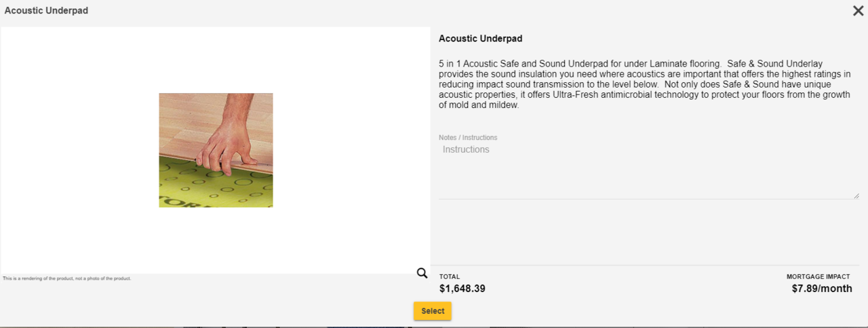The image size is (868, 328).
Task: Click the $7.89/month mortgage amount
Action: (822, 289)
